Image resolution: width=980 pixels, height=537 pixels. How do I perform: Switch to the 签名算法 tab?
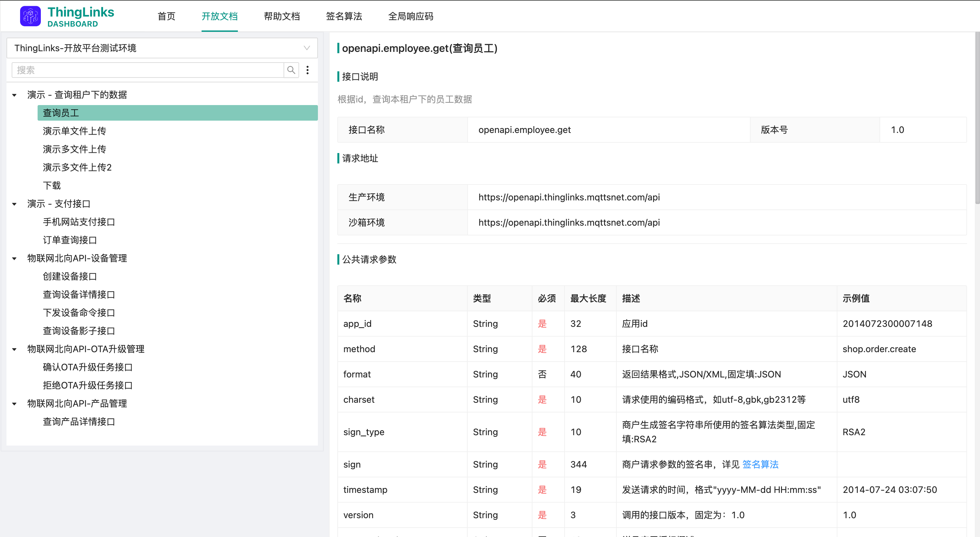[x=344, y=16]
